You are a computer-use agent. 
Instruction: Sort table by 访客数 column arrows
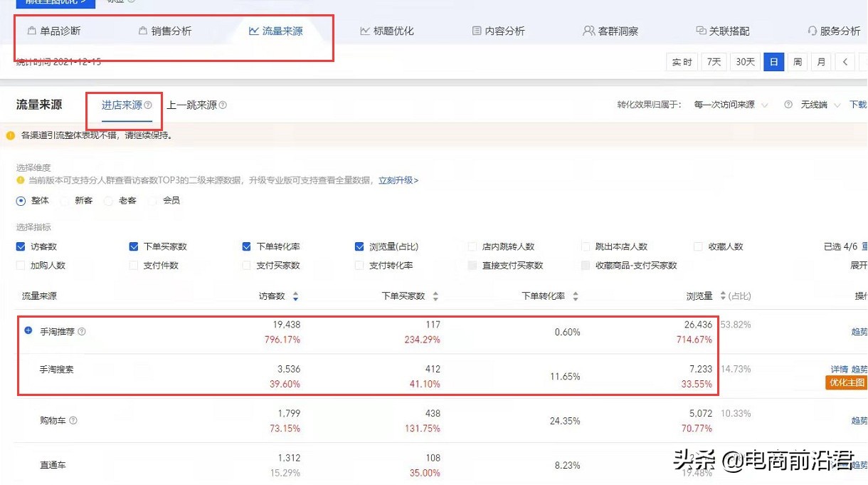[x=295, y=296]
